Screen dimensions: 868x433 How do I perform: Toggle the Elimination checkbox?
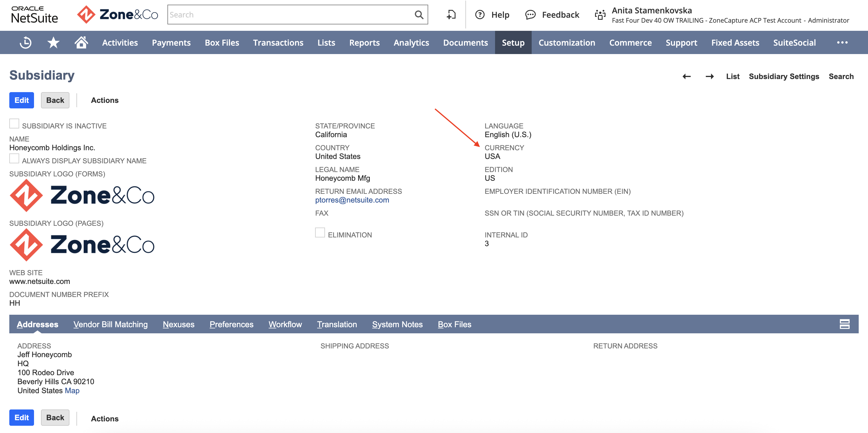[320, 232]
